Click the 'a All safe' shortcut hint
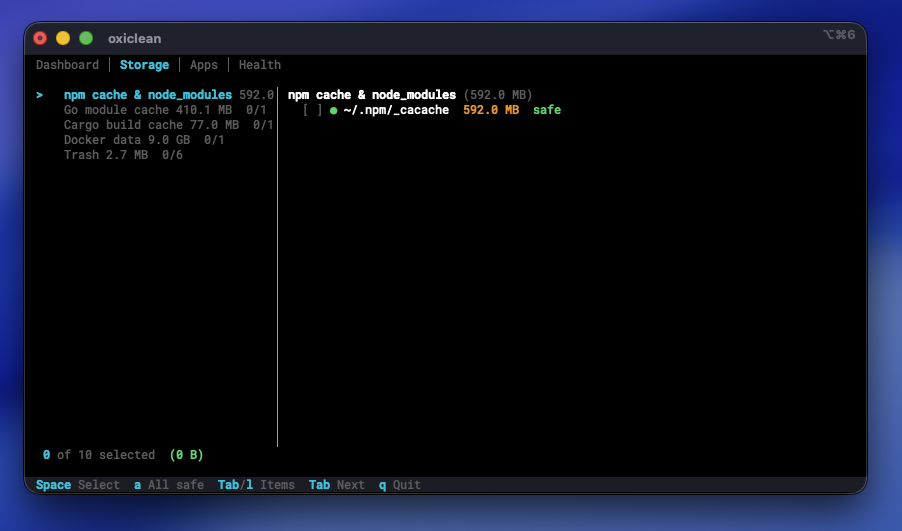 tap(169, 485)
